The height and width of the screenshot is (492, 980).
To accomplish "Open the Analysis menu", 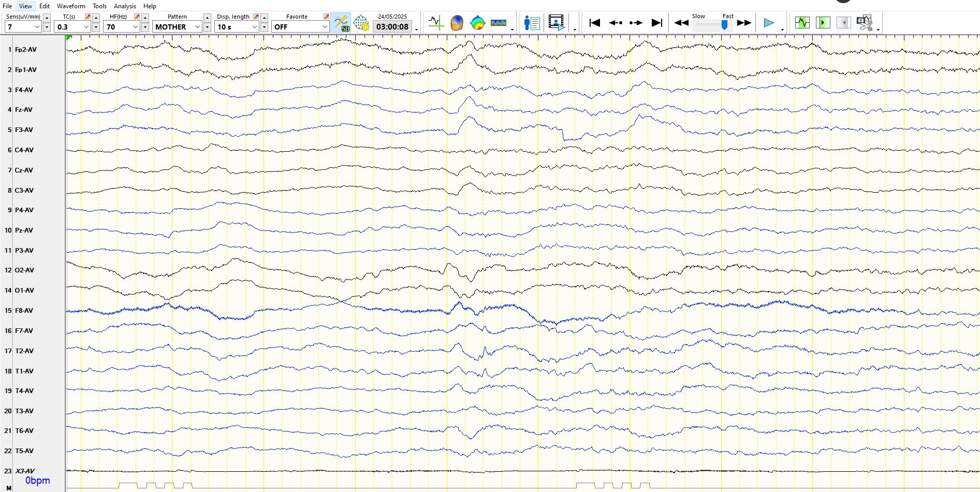I will click(125, 6).
